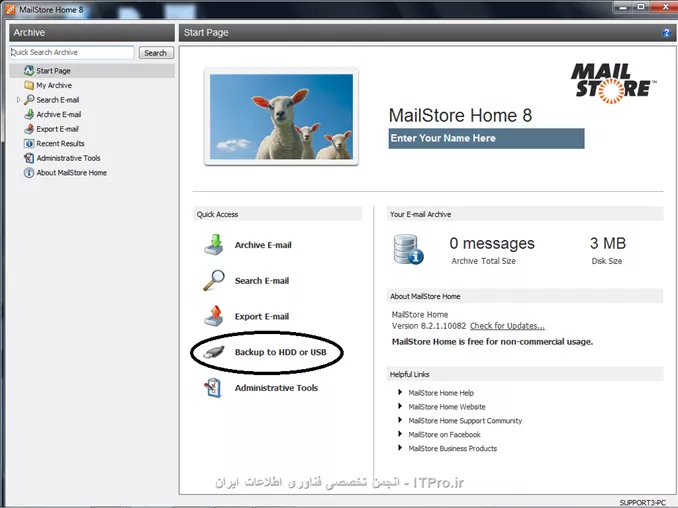The width and height of the screenshot is (678, 508).
Task: Click the Search button
Action: [156, 53]
